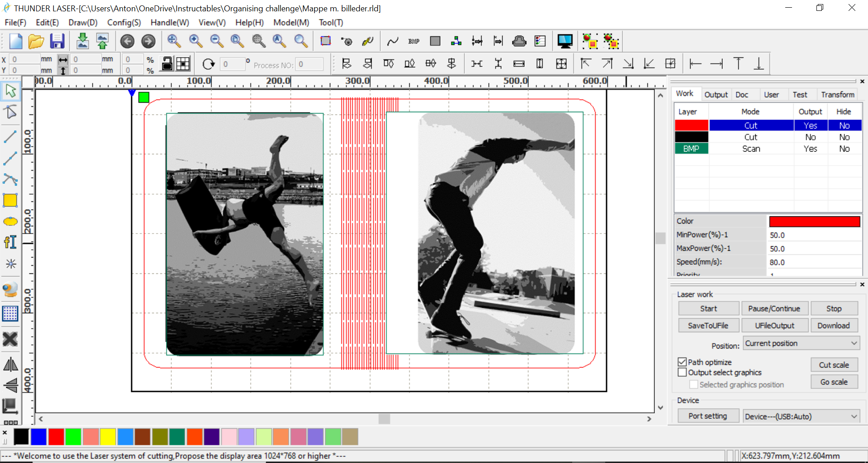Toggle Output for the black Cut layer

pos(810,137)
